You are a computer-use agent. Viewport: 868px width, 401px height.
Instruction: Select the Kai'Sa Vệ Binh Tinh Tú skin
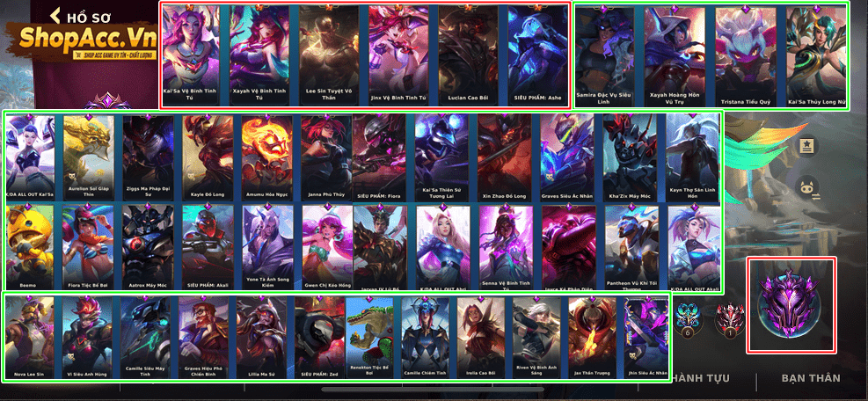pyautogui.click(x=190, y=55)
